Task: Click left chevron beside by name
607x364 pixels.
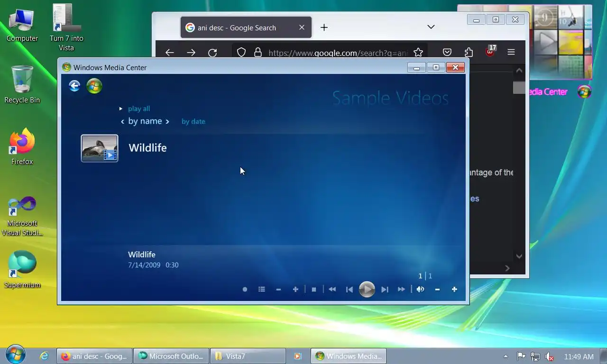Action: coord(122,122)
